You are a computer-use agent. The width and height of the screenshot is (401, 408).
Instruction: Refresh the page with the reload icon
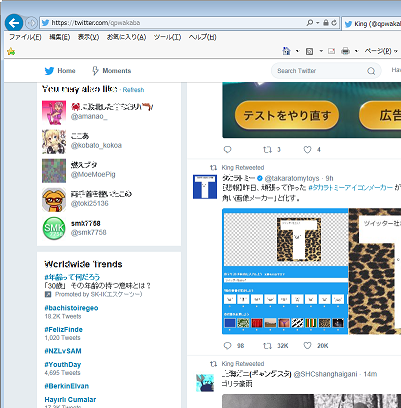pyautogui.click(x=334, y=23)
